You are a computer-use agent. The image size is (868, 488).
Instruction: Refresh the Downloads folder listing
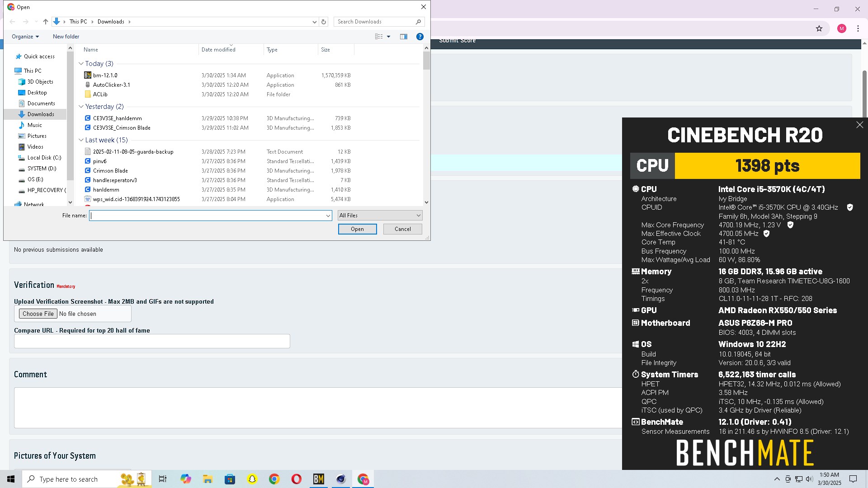(324, 22)
